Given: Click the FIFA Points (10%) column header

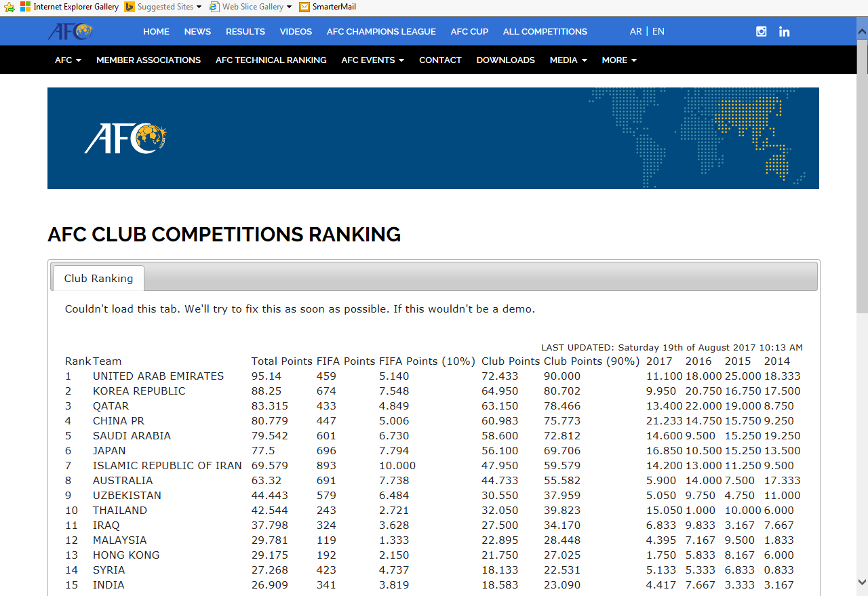Looking at the screenshot, I should pos(427,361).
